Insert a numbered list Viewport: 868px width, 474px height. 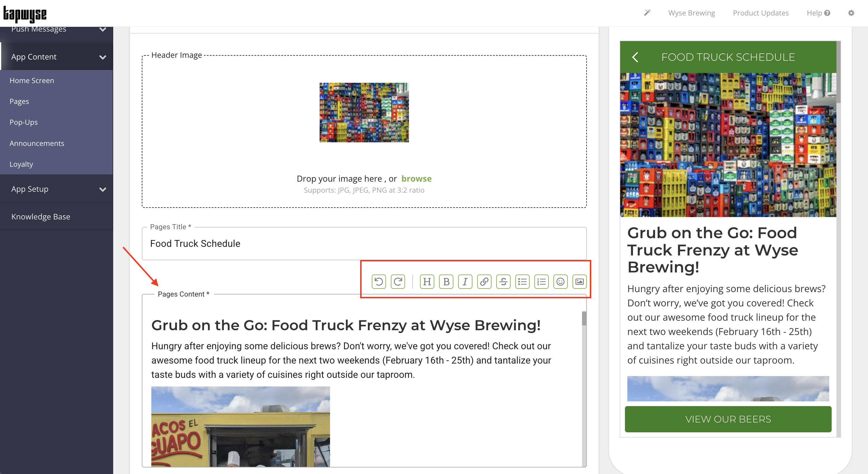pos(542,282)
